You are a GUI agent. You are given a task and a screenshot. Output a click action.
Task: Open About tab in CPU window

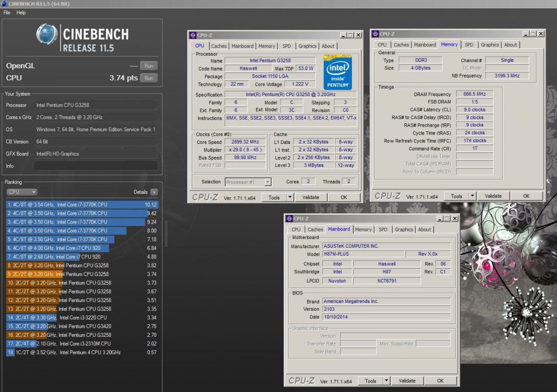328,46
